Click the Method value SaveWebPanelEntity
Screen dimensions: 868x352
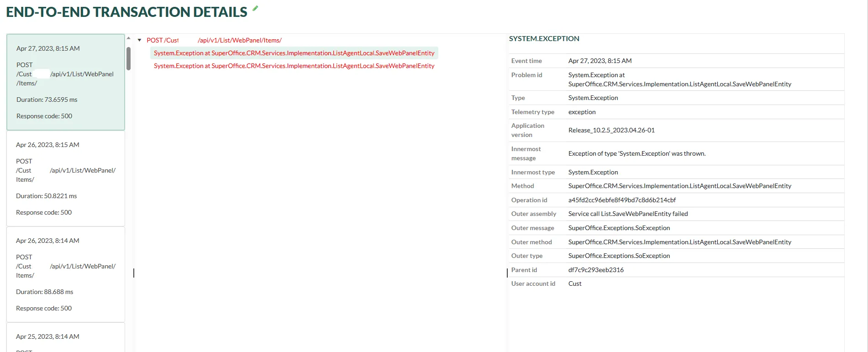(x=680, y=186)
